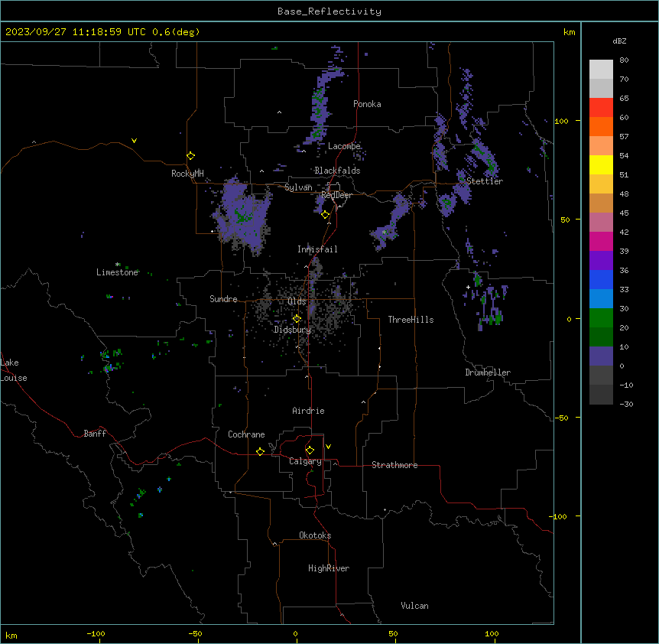Click the km unit label at top right

(569, 32)
